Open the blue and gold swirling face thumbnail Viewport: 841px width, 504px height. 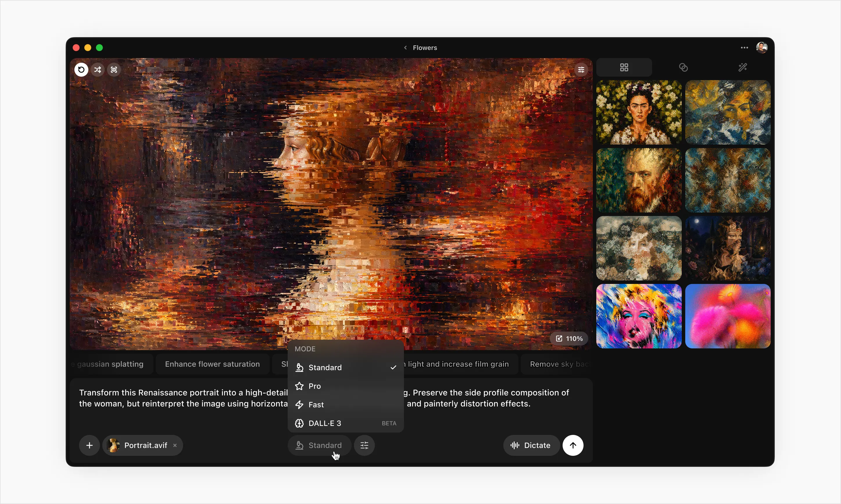pyautogui.click(x=728, y=112)
